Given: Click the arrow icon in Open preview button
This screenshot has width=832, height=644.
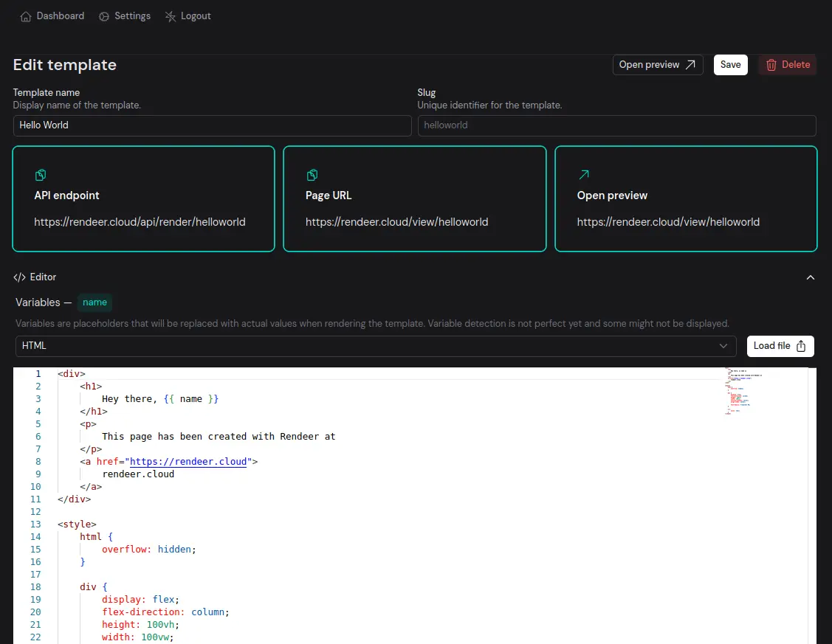Looking at the screenshot, I should click(690, 65).
